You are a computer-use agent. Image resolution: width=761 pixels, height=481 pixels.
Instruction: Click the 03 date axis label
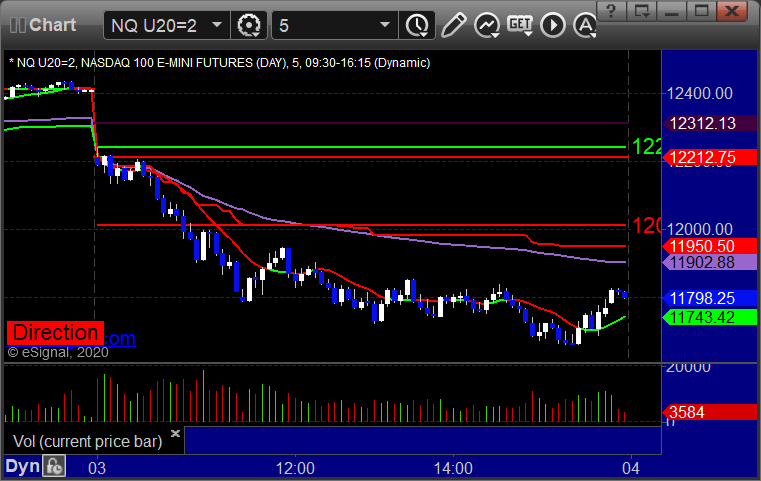coord(97,468)
